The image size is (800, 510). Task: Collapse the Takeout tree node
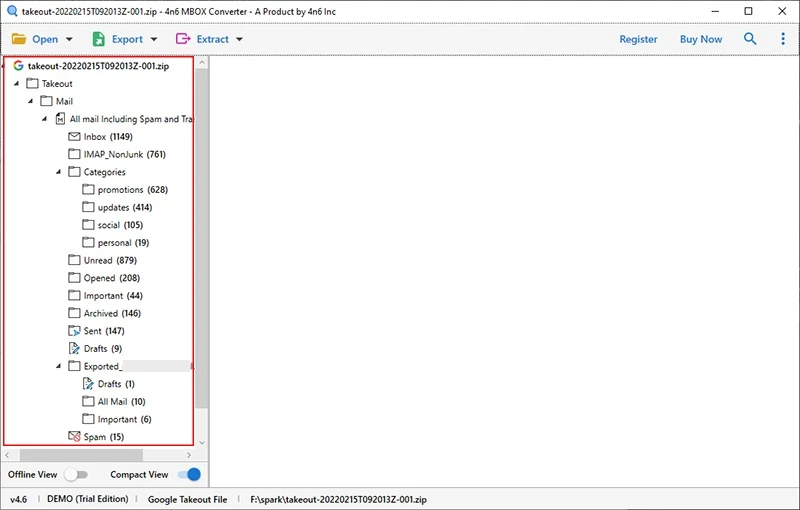pyautogui.click(x=17, y=84)
